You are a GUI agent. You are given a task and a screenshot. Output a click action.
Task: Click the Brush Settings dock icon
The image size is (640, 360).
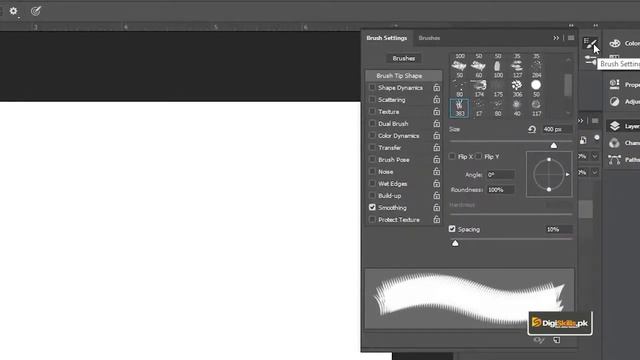tap(590, 42)
